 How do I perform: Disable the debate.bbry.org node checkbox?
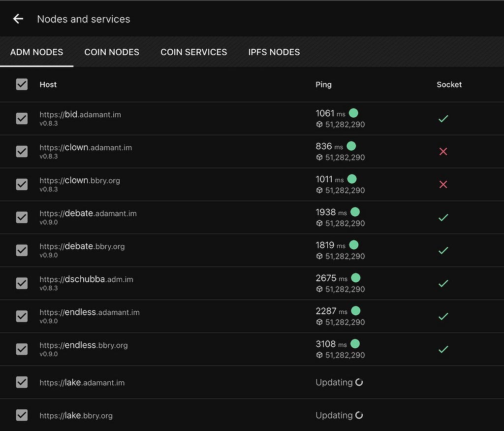[22, 250]
